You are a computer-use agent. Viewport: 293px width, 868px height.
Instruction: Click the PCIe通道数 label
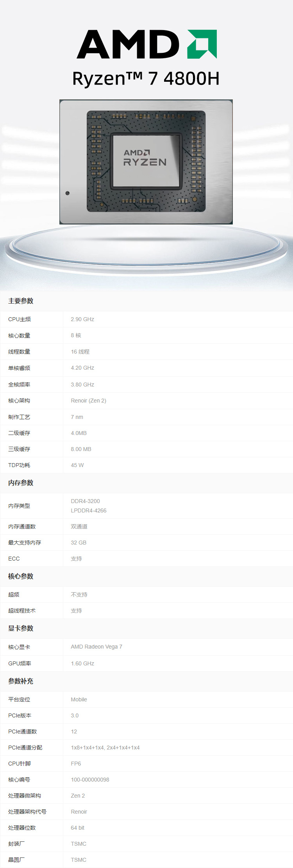pyautogui.click(x=22, y=731)
